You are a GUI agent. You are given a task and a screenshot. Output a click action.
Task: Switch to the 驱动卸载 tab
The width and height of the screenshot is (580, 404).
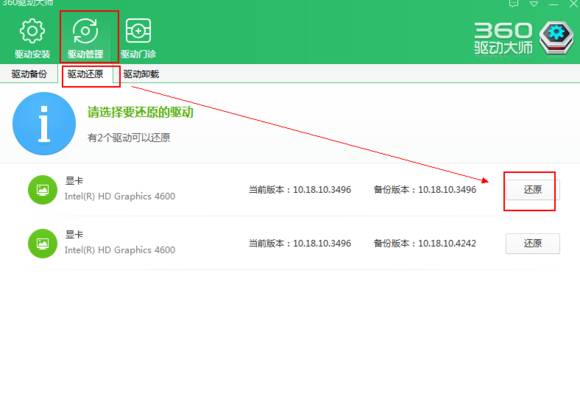[141, 74]
